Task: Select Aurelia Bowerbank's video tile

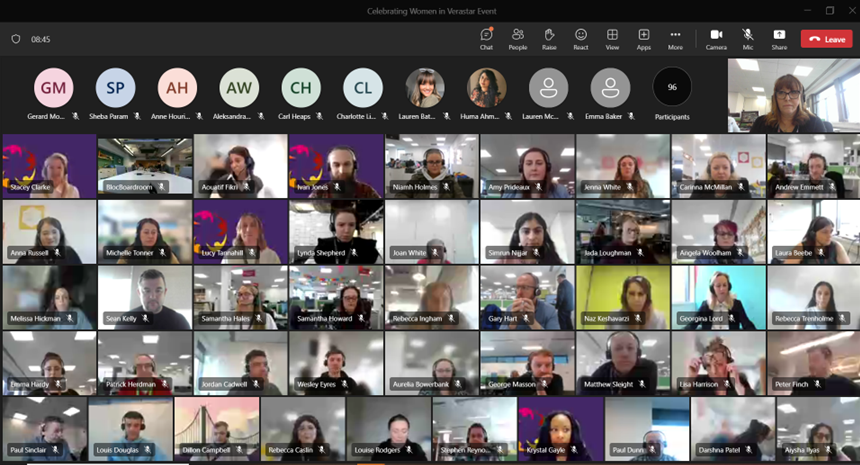Action: (432, 363)
